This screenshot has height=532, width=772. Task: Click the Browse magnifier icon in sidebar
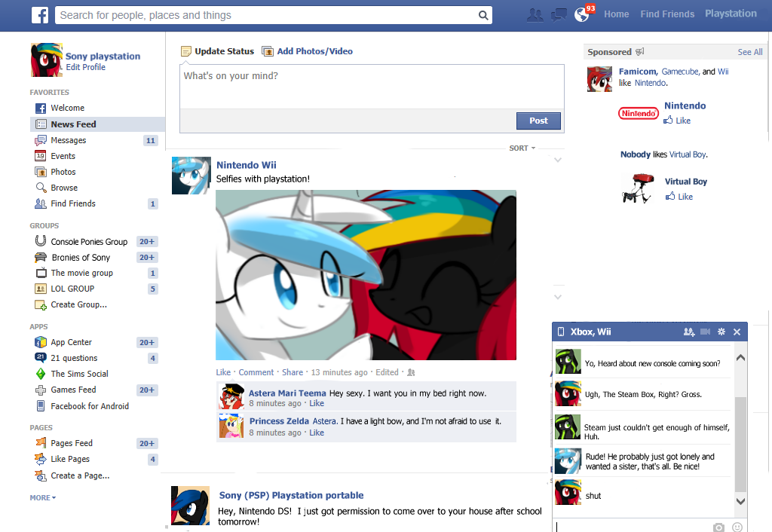click(x=41, y=188)
